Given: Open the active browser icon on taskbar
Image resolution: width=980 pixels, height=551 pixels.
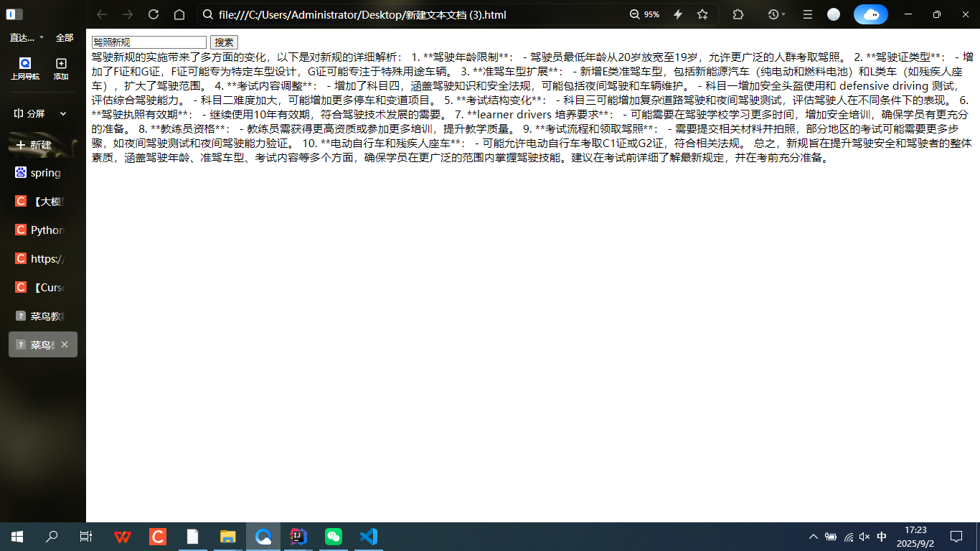Looking at the screenshot, I should tap(263, 537).
